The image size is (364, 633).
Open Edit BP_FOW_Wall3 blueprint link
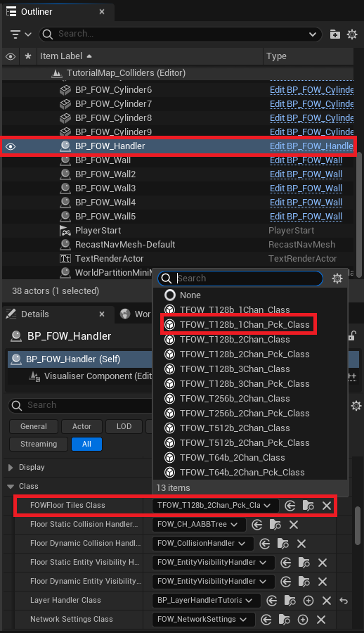point(306,188)
